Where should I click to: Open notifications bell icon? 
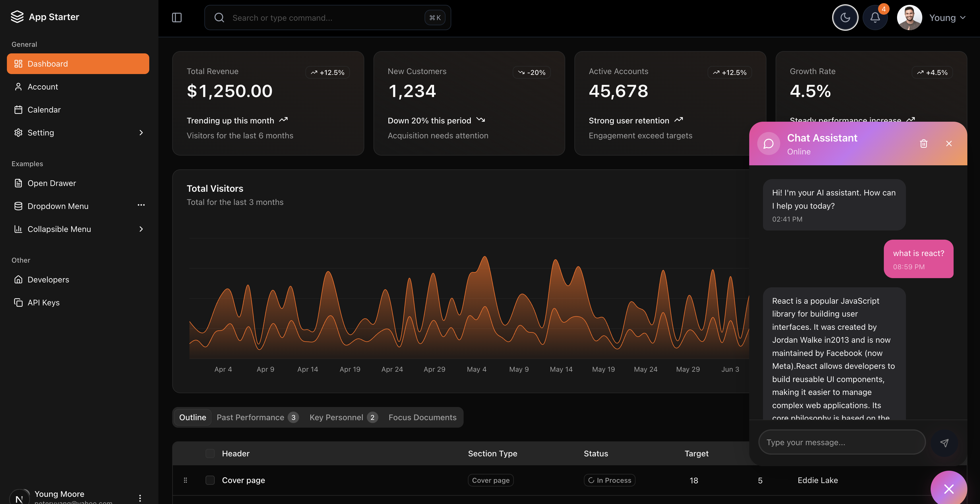[x=875, y=18]
